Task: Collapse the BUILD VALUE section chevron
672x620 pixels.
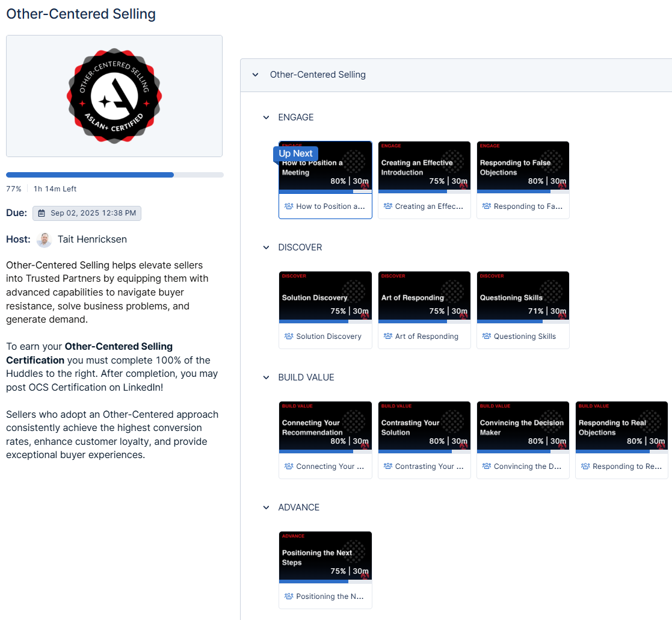Action: (x=266, y=377)
